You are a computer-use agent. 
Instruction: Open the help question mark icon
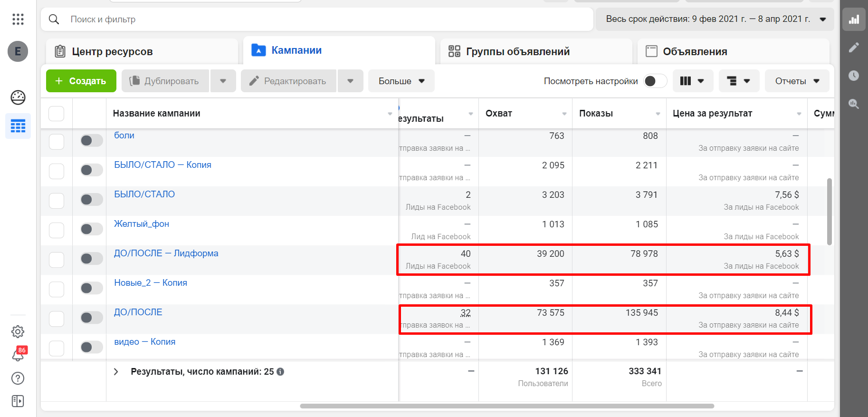18,378
